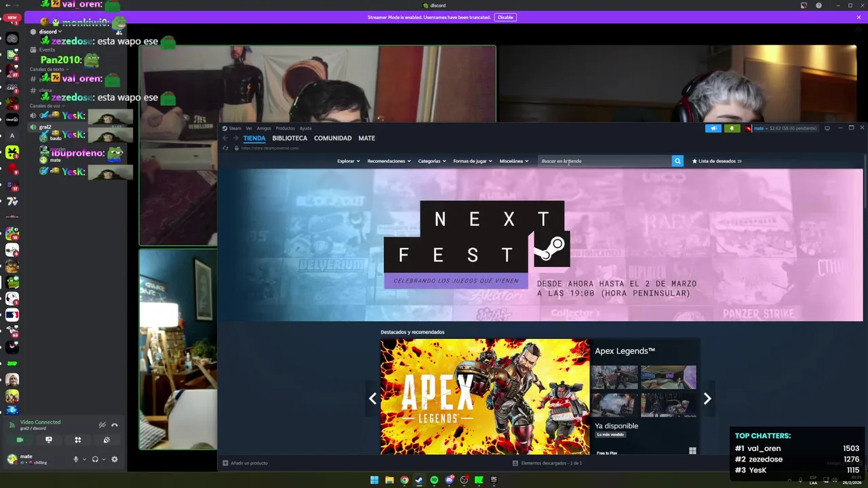This screenshot has width=868, height=488.
Task: Open Epic Games Launcher from taskbar
Action: 494,480
